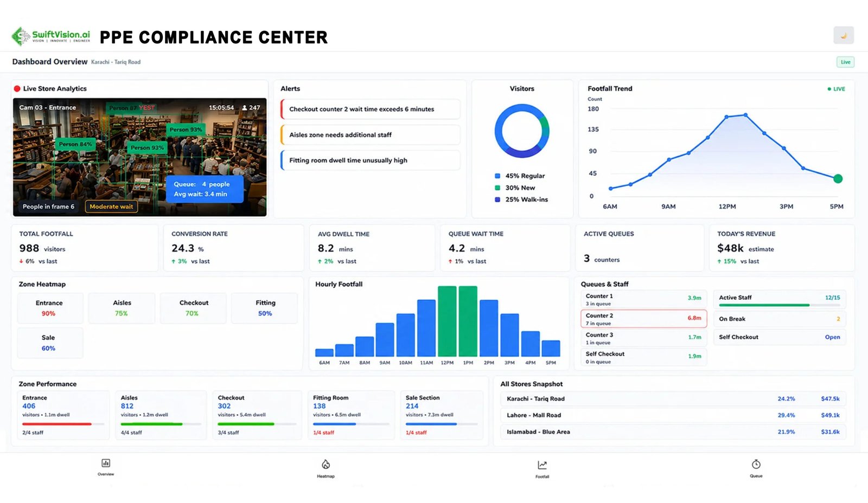Click the 24.3 conversion rate value
The height and width of the screenshot is (503, 868).
(183, 248)
